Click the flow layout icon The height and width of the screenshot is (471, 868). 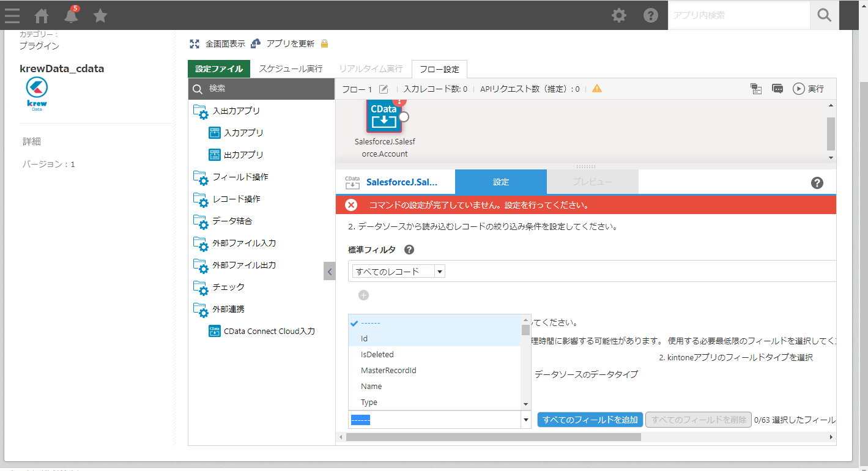tap(756, 89)
